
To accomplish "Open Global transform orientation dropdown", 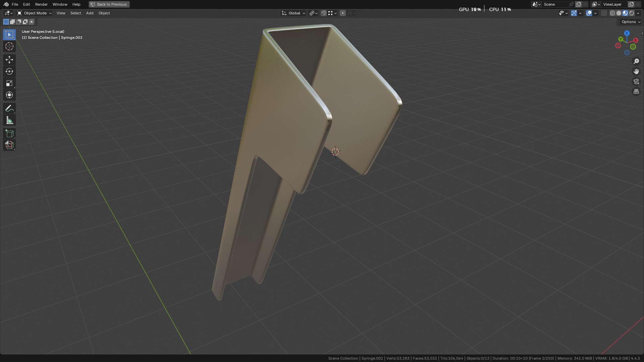I will [x=293, y=13].
